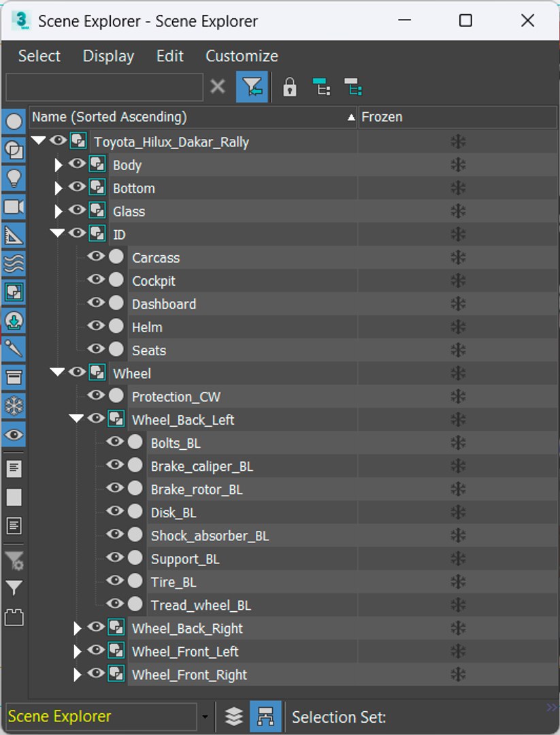Open the Customize menu
The image size is (560, 735).
click(242, 56)
